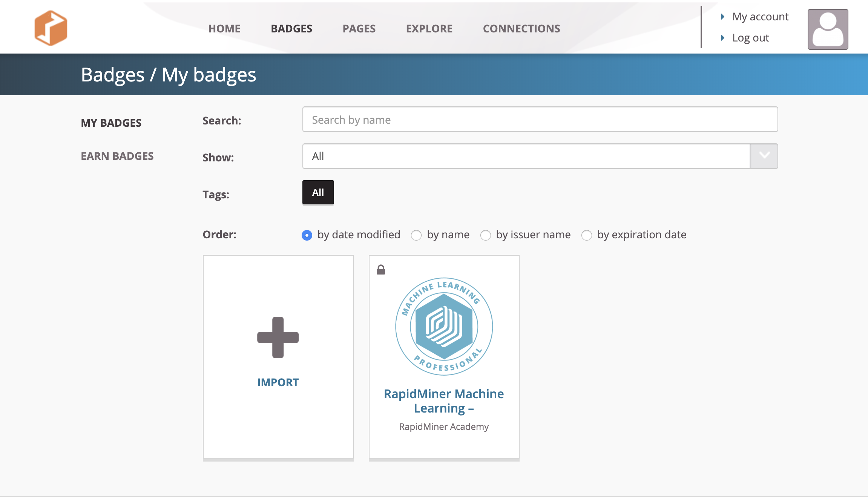Viewport: 868px width, 497px height.
Task: Open the CONNECTIONS menu
Action: click(521, 29)
